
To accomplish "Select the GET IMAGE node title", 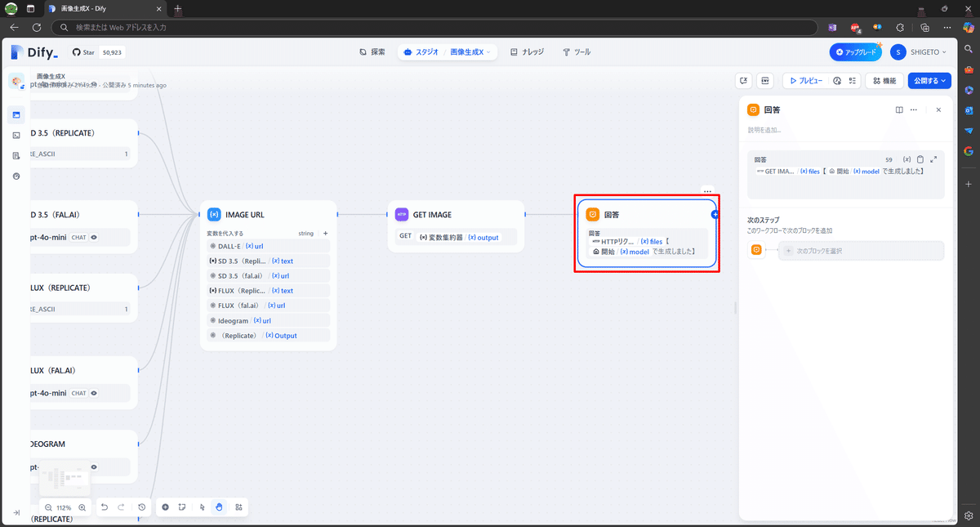I will click(432, 215).
